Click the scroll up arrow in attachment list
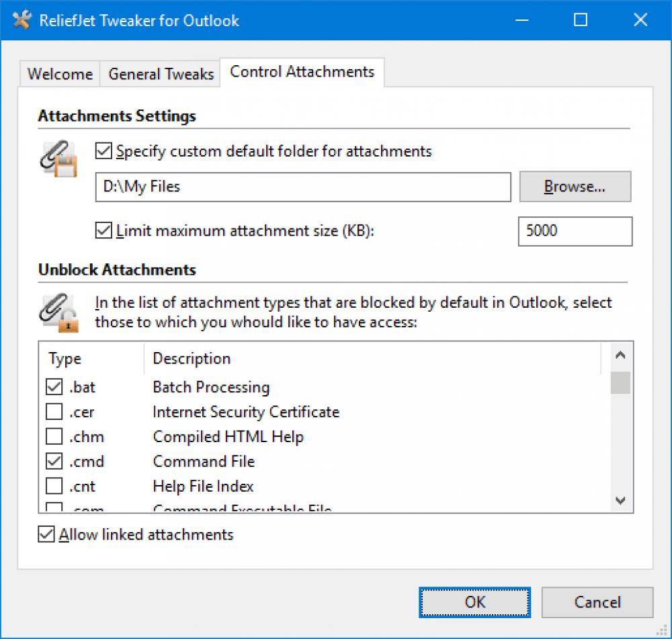 (x=620, y=355)
